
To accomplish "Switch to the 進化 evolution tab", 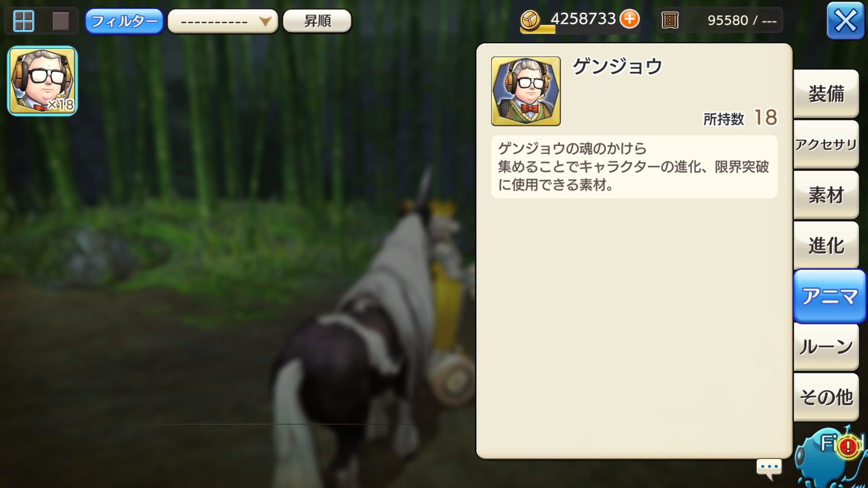I will click(x=826, y=245).
